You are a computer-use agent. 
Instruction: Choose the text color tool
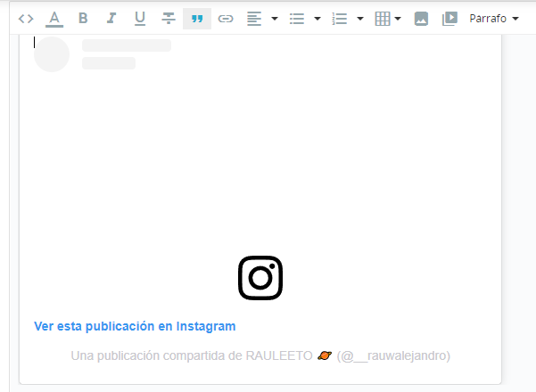pyautogui.click(x=54, y=19)
